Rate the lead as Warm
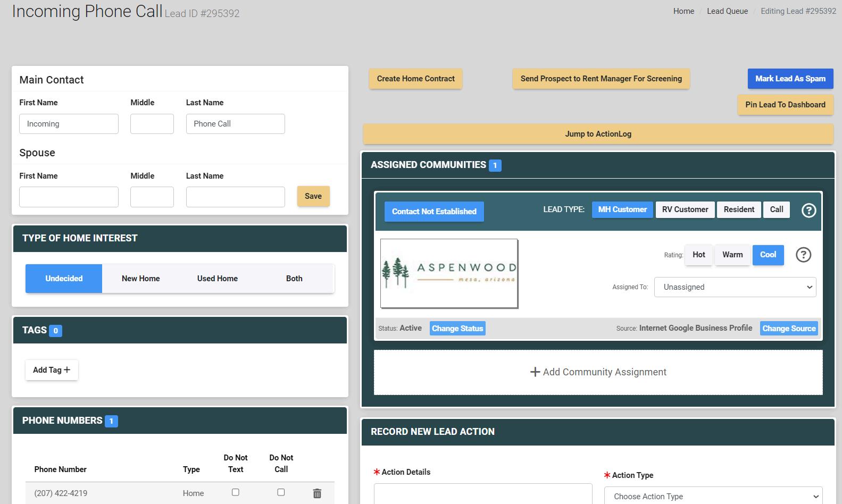 (732, 255)
